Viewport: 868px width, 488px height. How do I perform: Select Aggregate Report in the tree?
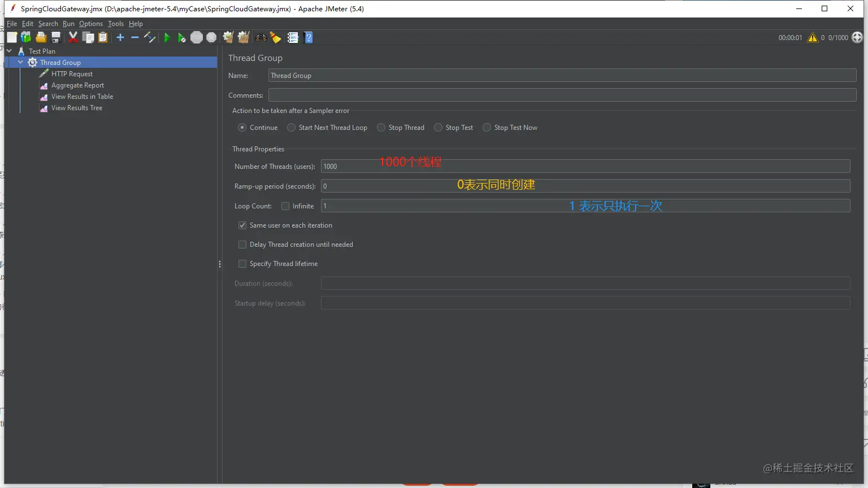[x=77, y=85]
